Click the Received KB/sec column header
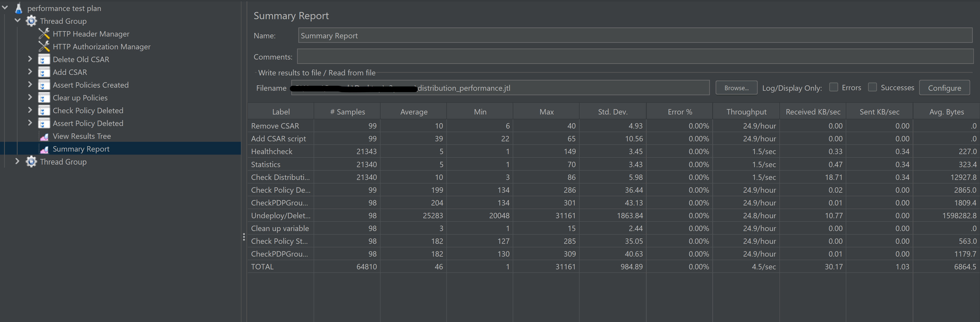Viewport: 980px width, 322px height. pyautogui.click(x=813, y=112)
